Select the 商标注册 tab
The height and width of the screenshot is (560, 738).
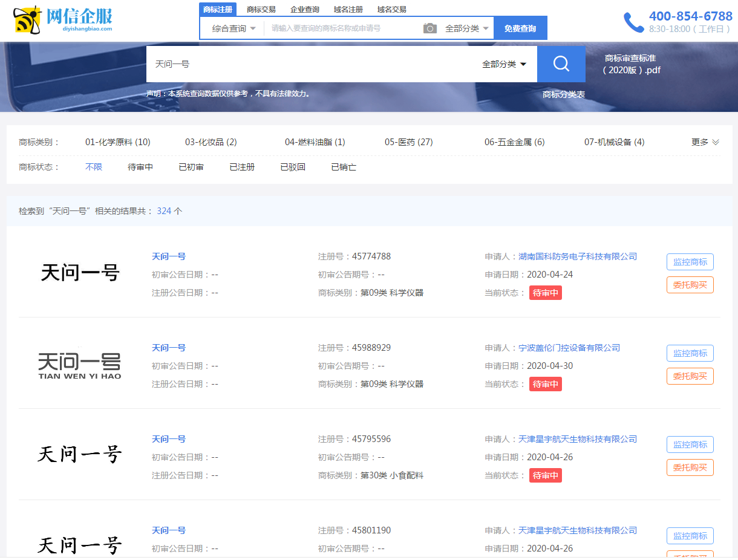coord(218,9)
